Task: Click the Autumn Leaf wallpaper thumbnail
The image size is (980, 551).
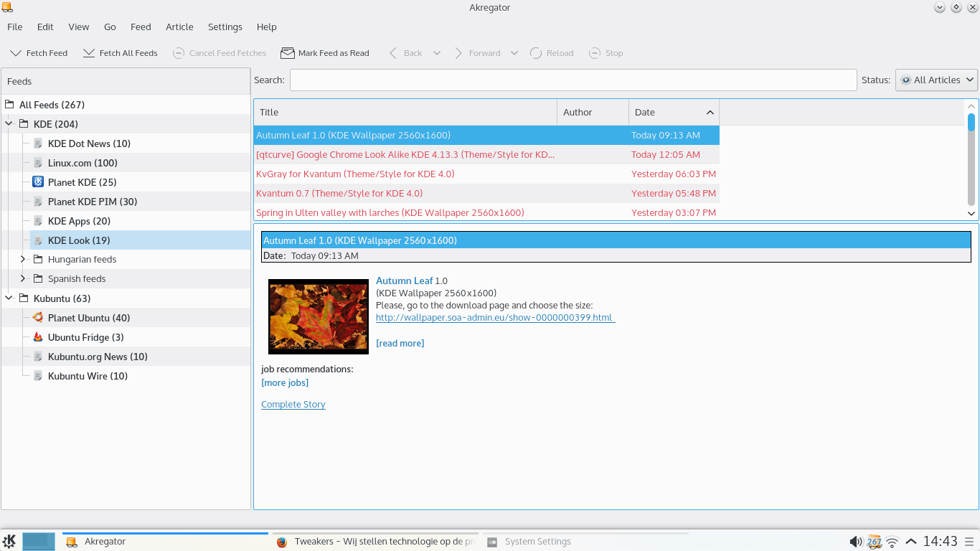Action: tap(319, 316)
